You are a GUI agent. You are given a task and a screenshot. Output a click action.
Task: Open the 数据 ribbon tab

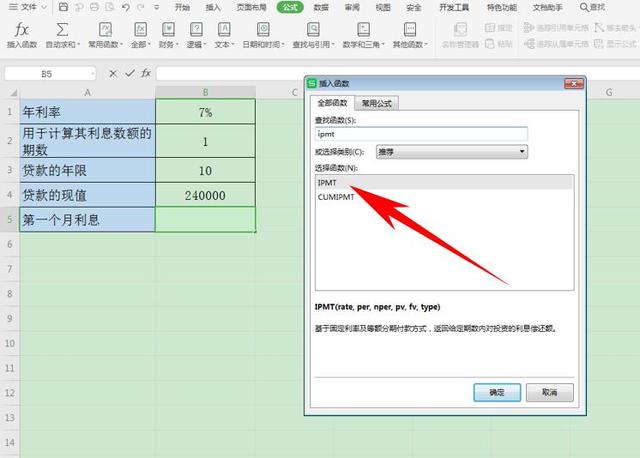321,7
